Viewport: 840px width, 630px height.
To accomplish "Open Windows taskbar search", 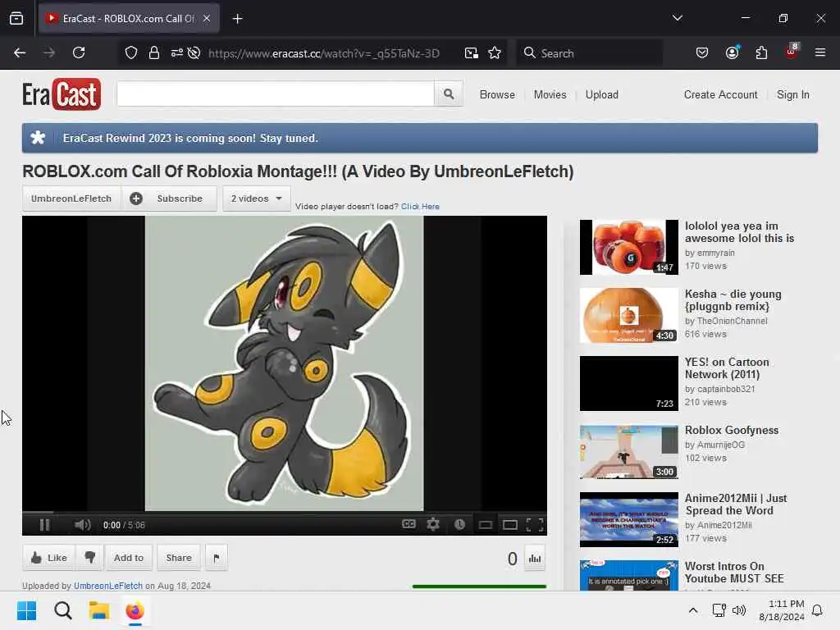I will (x=62, y=610).
